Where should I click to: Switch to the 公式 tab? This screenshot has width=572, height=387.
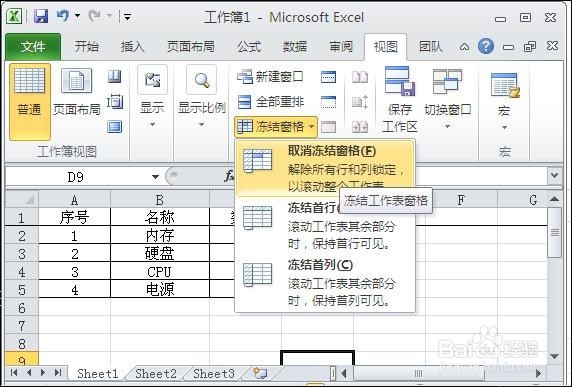pyautogui.click(x=249, y=47)
